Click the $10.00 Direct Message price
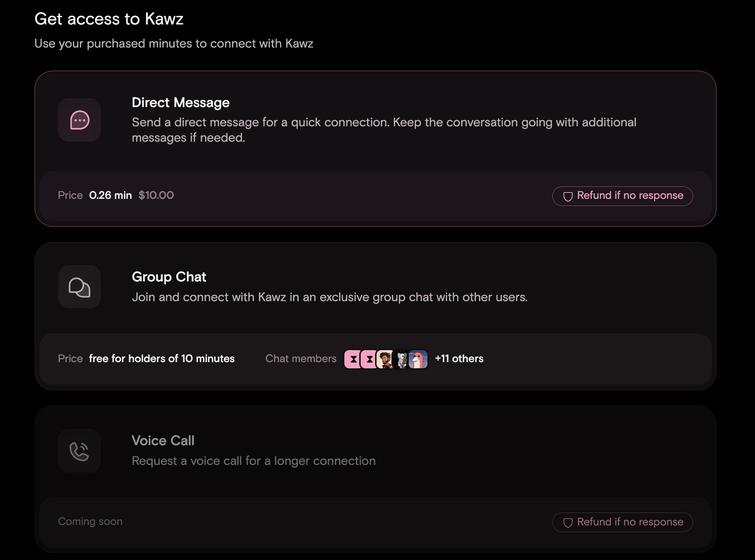755x560 pixels. point(156,195)
